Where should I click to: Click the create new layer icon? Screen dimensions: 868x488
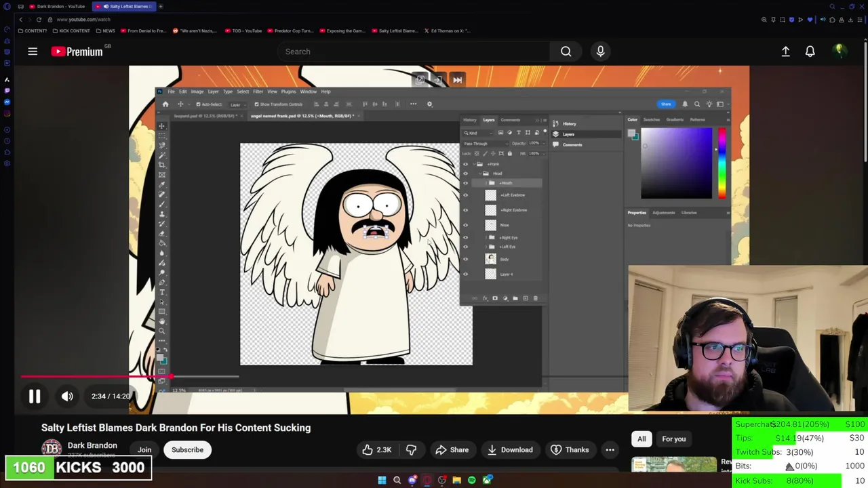point(525,298)
